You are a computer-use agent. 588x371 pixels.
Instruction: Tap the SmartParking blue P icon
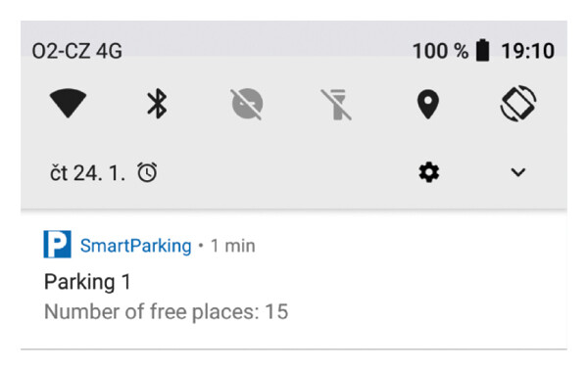click(58, 245)
